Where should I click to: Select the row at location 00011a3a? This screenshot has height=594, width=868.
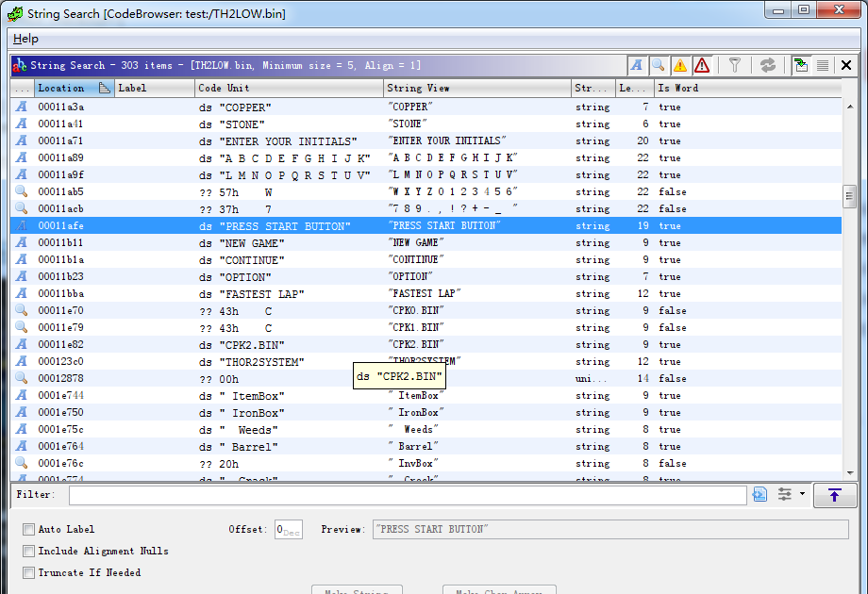pos(426,107)
